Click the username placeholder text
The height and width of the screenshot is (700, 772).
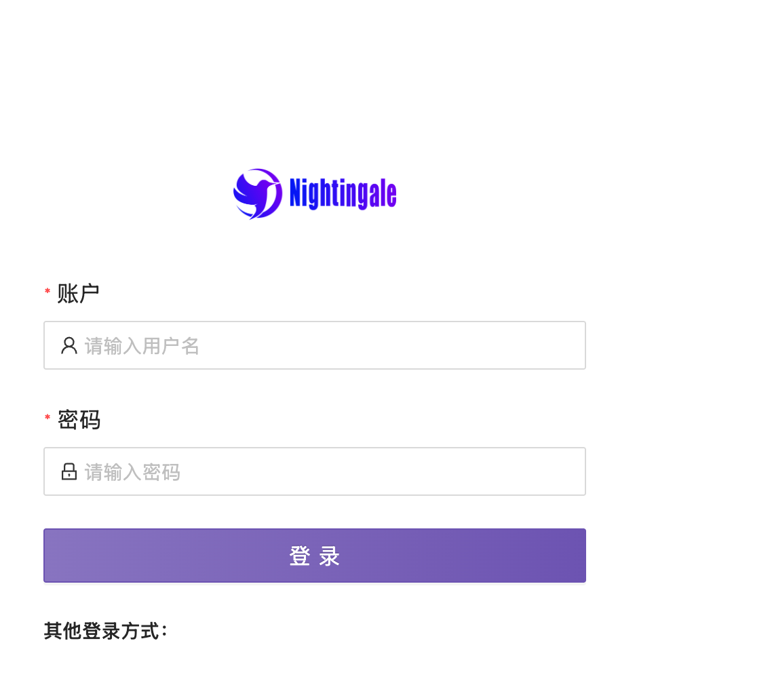[142, 346]
